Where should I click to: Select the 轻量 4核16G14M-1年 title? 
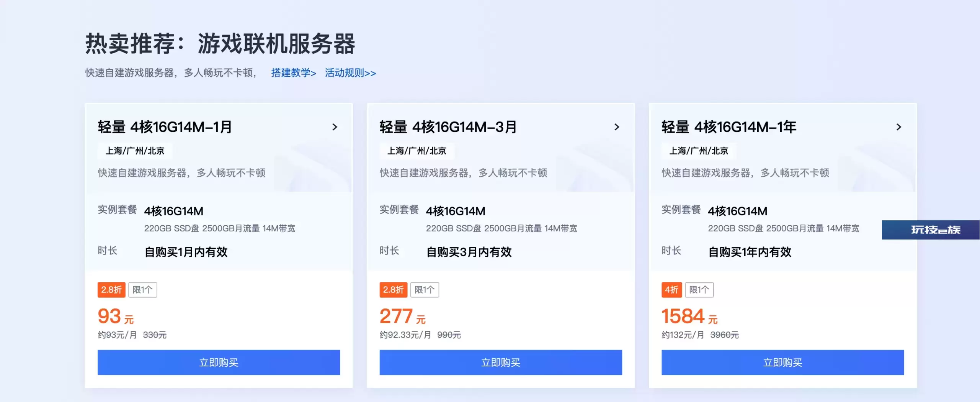point(729,127)
